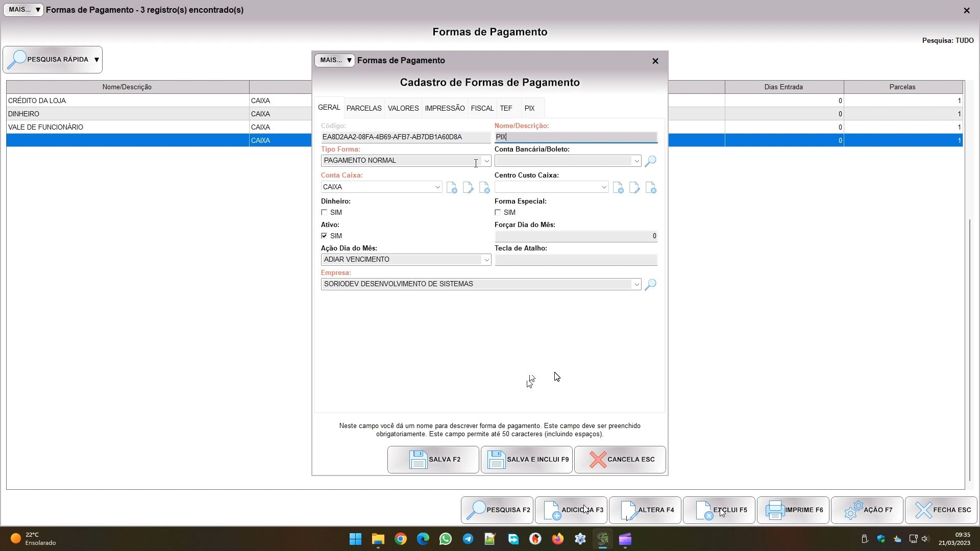Viewport: 980px width, 551px height.
Task: Click into the Tecla de Atalho field
Action: (x=576, y=260)
